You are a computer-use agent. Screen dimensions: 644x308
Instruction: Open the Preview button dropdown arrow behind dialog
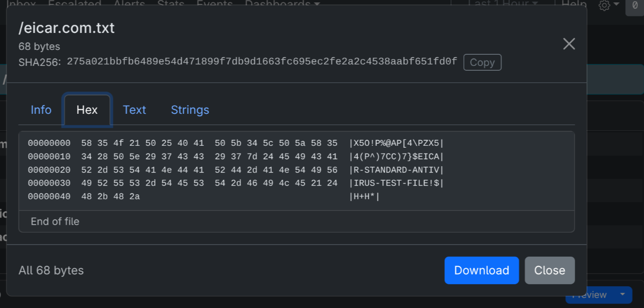pyautogui.click(x=622, y=294)
